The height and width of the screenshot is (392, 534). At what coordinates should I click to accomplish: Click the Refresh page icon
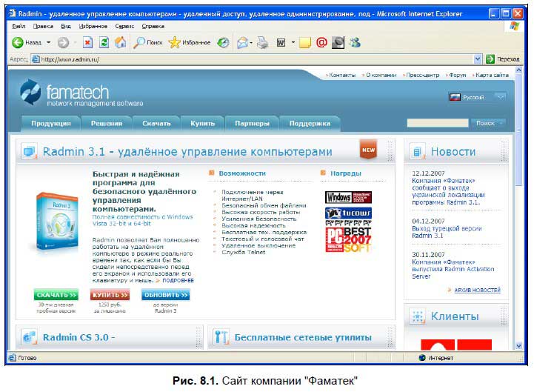104,43
